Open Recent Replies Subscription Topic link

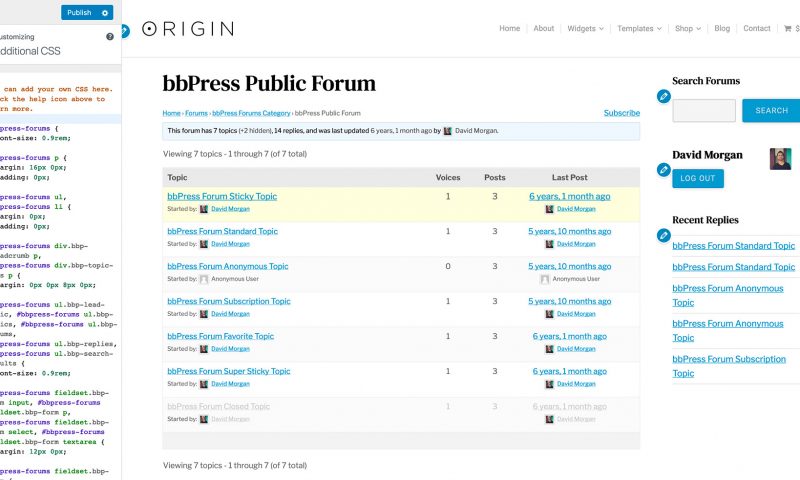click(x=729, y=366)
